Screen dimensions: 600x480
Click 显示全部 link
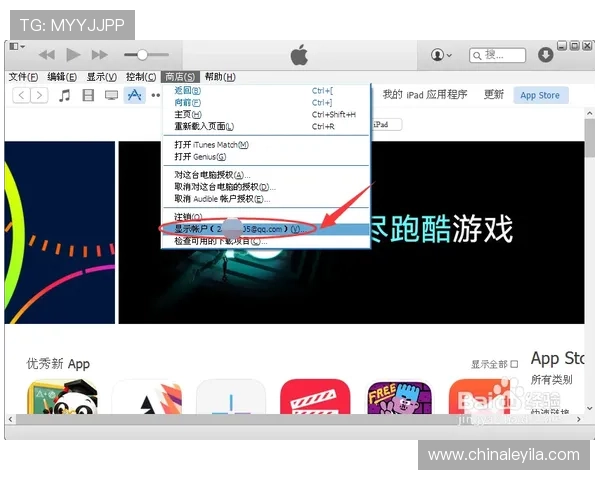point(494,364)
